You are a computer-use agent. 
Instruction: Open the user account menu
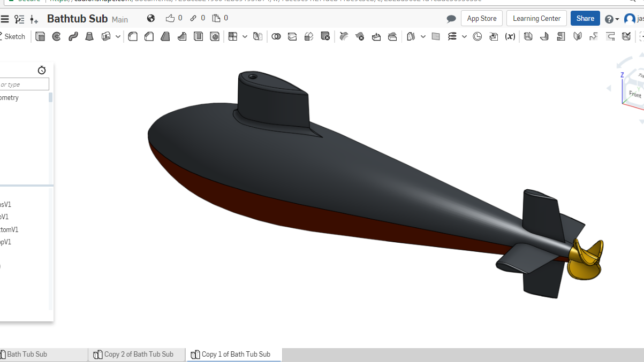point(634,19)
